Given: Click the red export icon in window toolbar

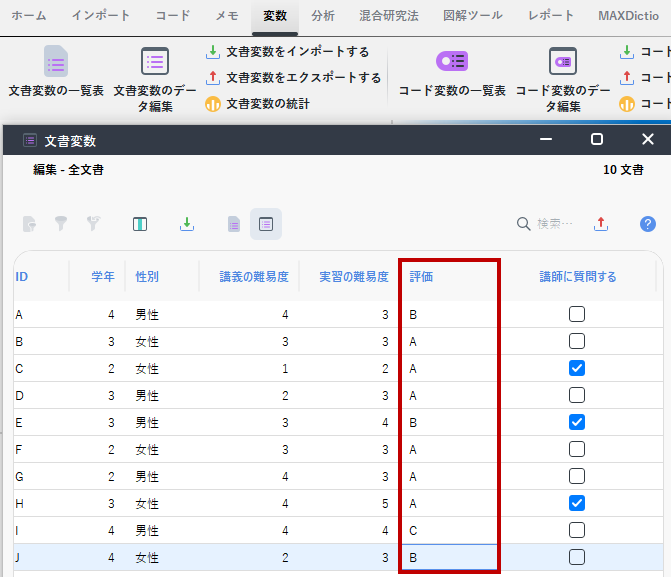Looking at the screenshot, I should pyautogui.click(x=601, y=224).
